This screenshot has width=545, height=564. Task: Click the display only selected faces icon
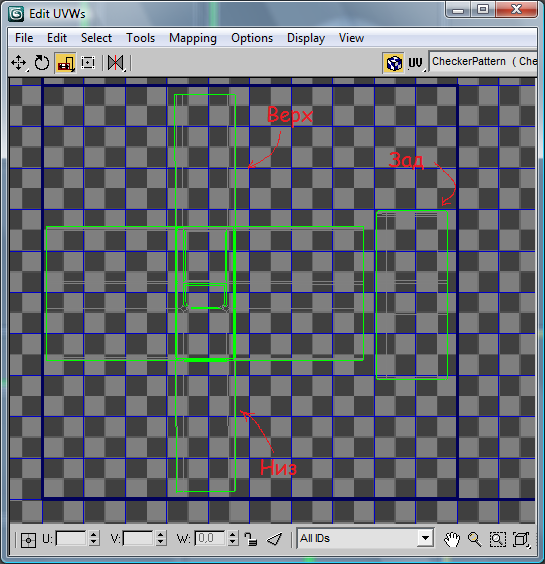tap(274, 539)
